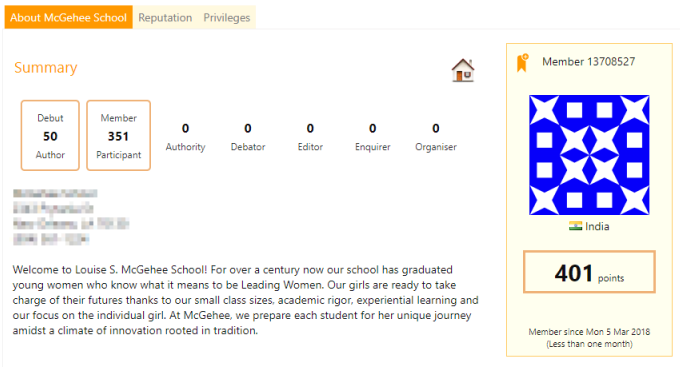Click the Member 351 Participant badge

click(118, 135)
